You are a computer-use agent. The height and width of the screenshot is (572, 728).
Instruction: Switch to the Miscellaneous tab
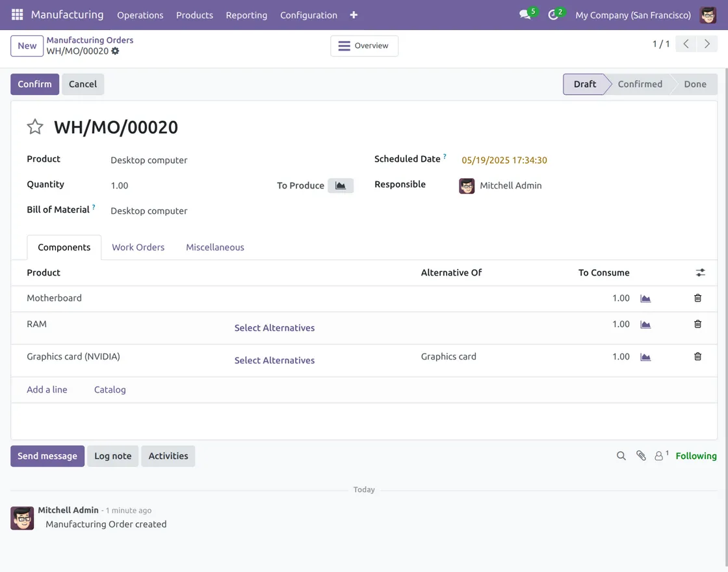pos(215,248)
